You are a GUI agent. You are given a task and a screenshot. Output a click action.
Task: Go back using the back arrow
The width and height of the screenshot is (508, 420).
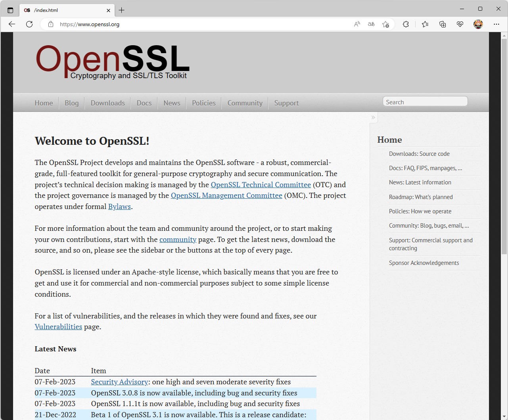click(x=12, y=24)
